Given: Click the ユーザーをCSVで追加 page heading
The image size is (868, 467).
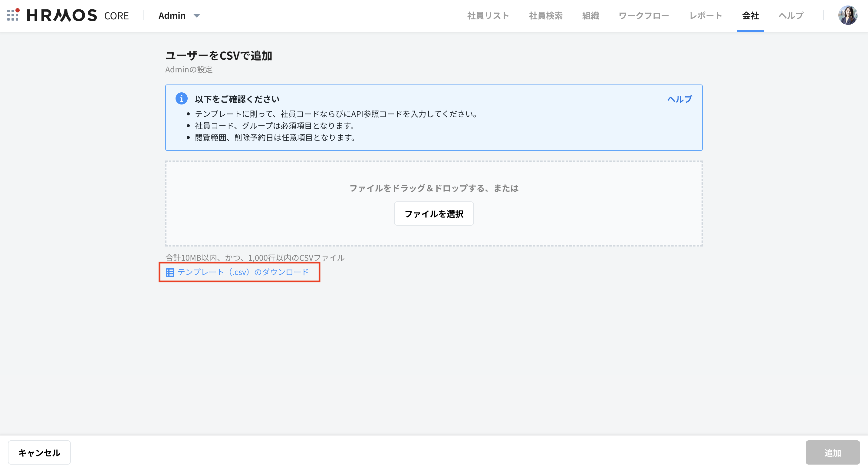Looking at the screenshot, I should coord(219,56).
